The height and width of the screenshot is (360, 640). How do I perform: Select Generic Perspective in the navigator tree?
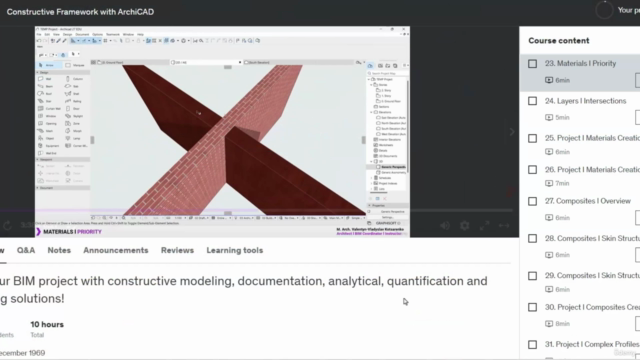pos(393,167)
